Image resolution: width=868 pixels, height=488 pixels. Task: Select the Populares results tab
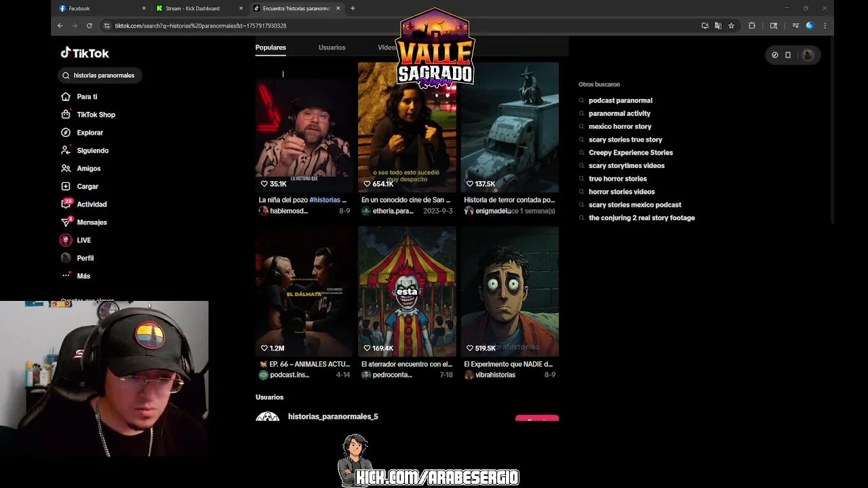tap(271, 47)
